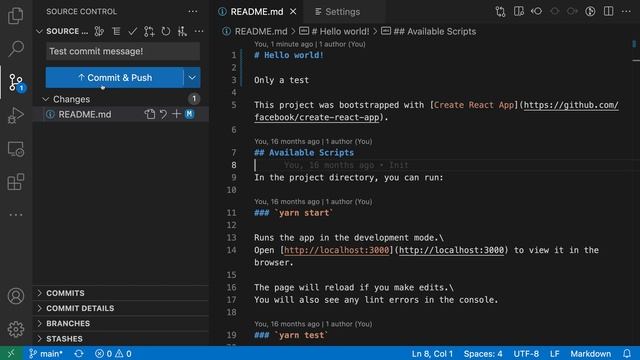Click the blame annotation above line 1

pyautogui.click(x=310, y=44)
